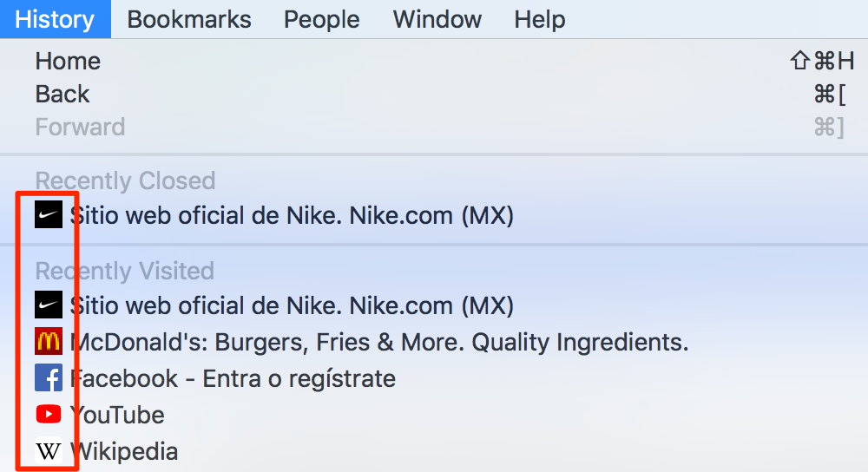Click the Facebook favicon in history

tap(49, 378)
